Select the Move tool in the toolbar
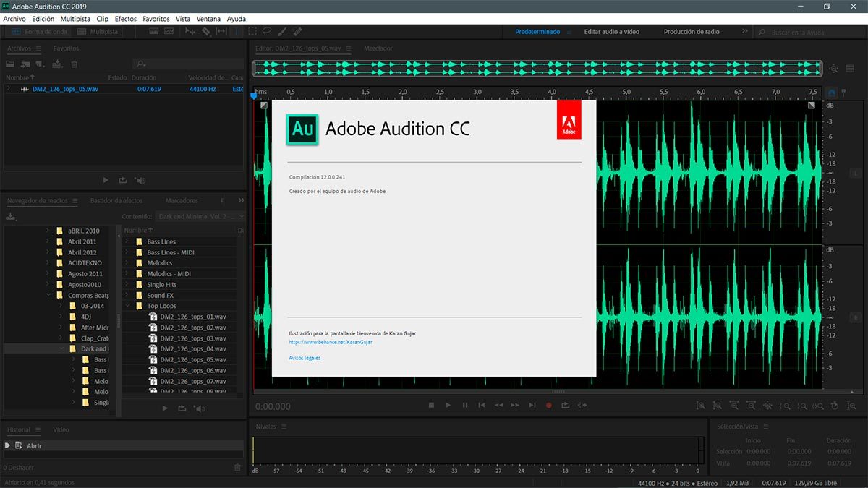The width and height of the screenshot is (868, 488). point(190,31)
